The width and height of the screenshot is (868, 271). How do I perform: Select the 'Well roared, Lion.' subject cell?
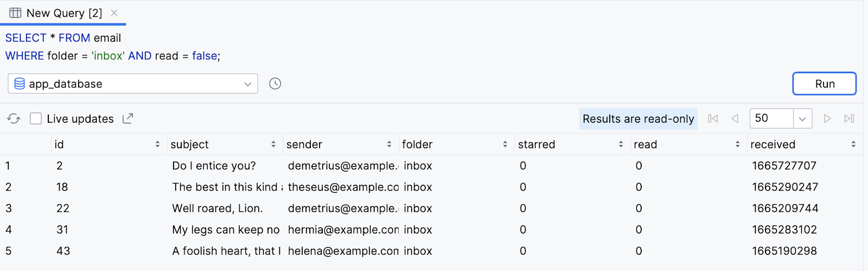click(218, 209)
